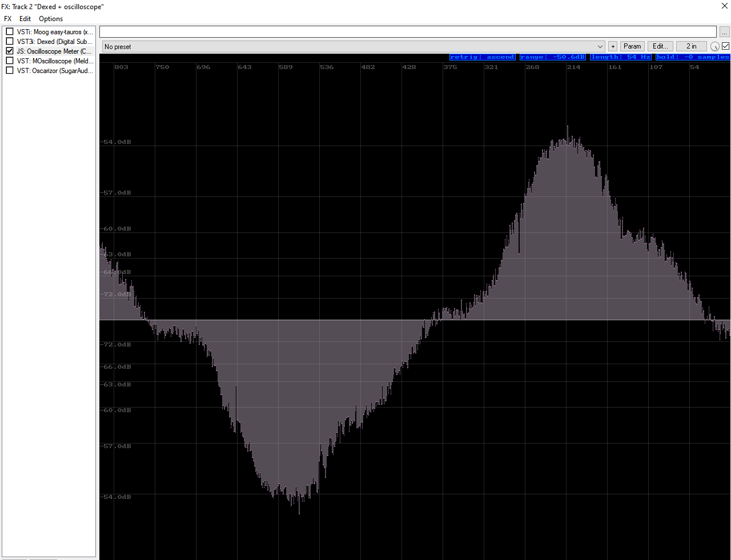Click the Param button
Image resolution: width=731 pixels, height=560 pixels.
[x=632, y=46]
